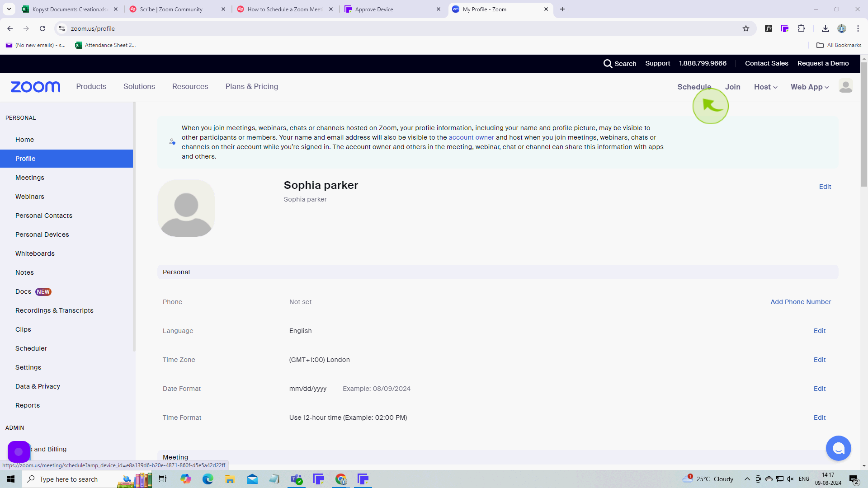Open the Chrome profile avatar

(841, 28)
